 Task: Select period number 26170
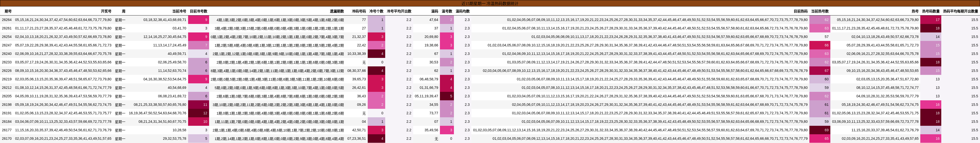pyautogui.click(x=6, y=139)
